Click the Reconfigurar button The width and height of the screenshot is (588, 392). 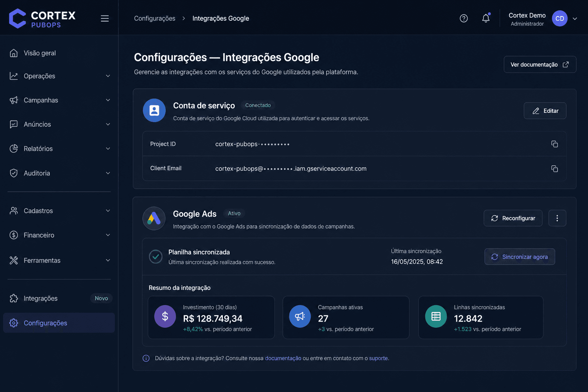pyautogui.click(x=513, y=218)
